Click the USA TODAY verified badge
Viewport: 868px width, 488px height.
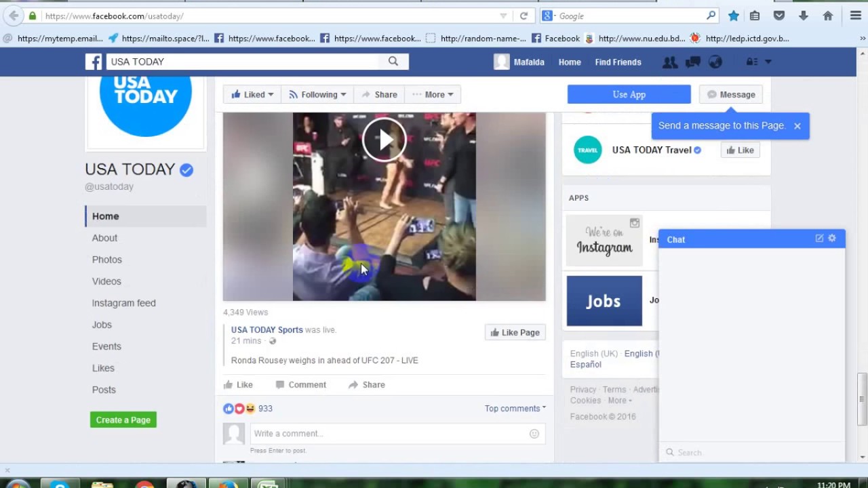coord(186,169)
